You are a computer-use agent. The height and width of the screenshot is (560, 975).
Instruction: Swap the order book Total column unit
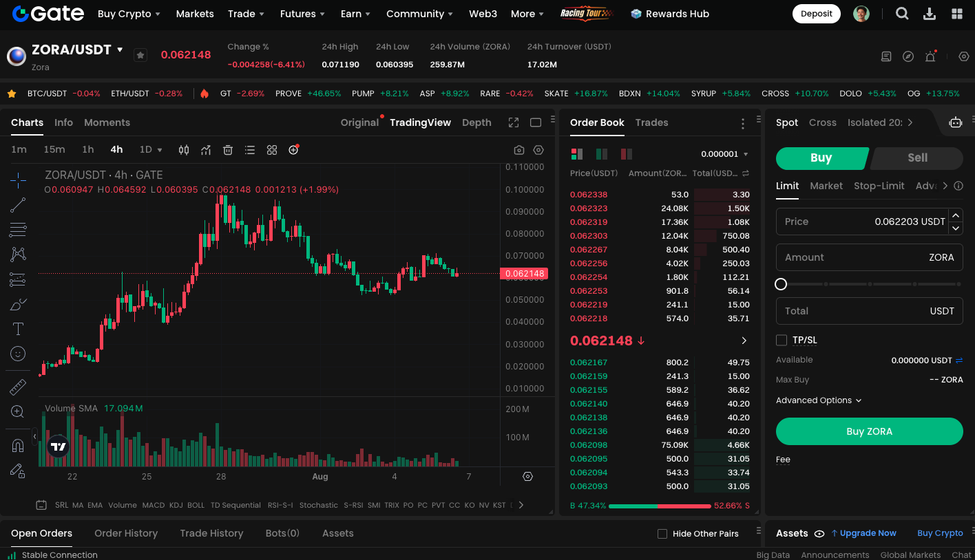[746, 173]
